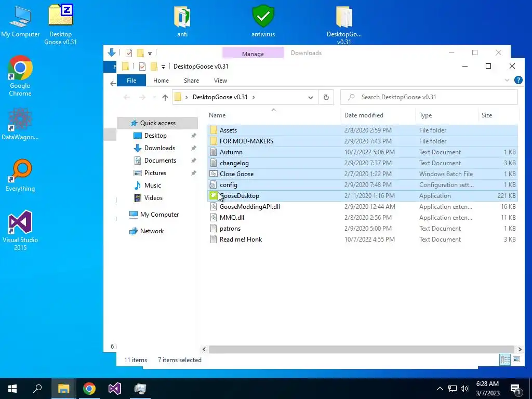The height and width of the screenshot is (399, 532).
Task: Open the Share ribbon tab
Action: pyautogui.click(x=191, y=81)
